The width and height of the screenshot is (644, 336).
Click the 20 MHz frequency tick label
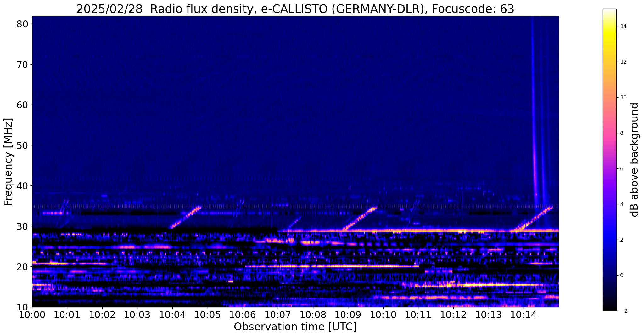(23, 267)
